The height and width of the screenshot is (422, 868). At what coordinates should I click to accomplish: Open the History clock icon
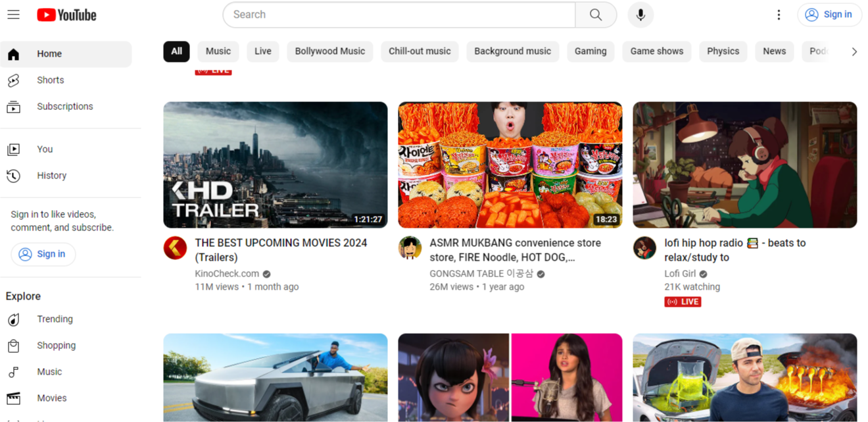click(x=14, y=176)
